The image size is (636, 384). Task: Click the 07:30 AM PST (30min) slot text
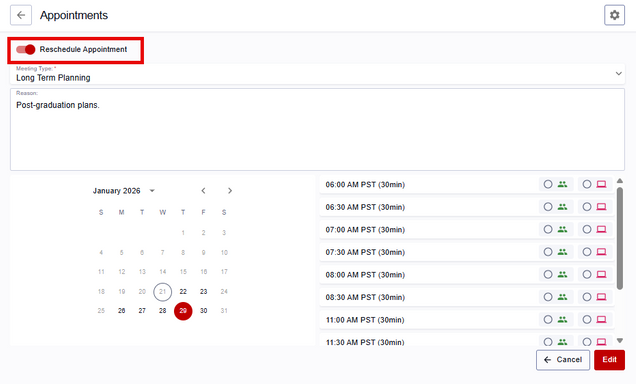365,252
